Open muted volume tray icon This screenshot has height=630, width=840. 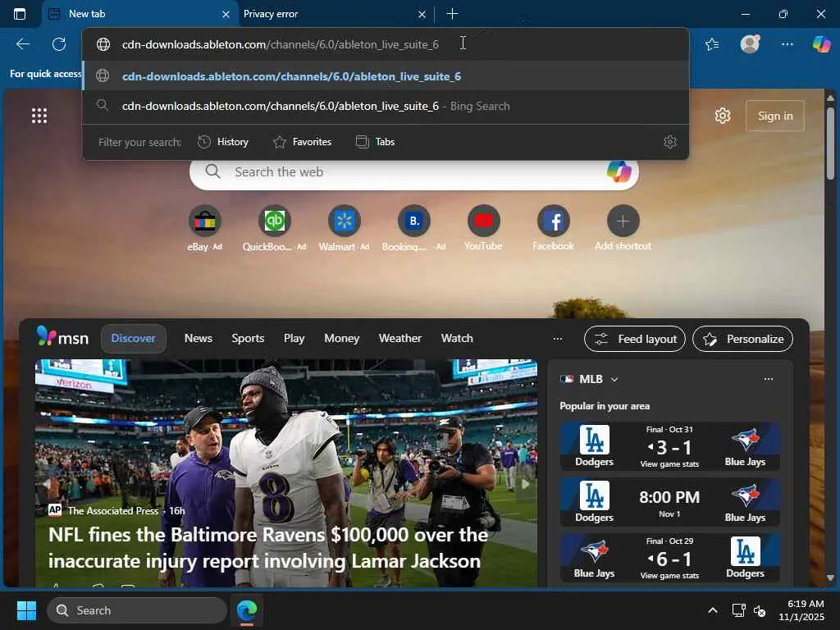click(759, 610)
